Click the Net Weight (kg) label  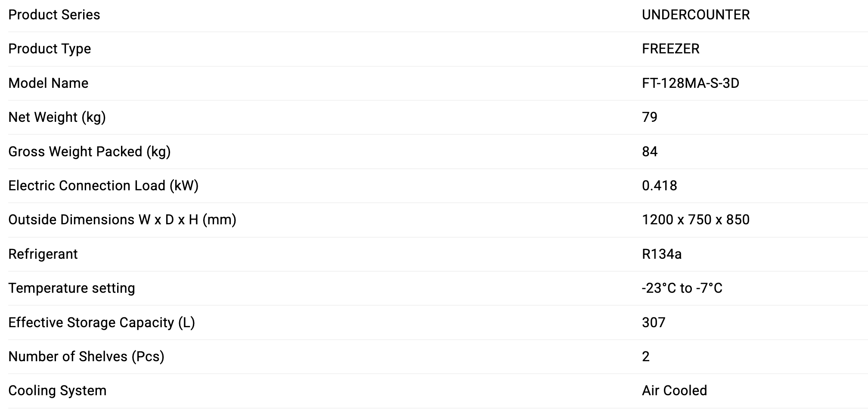(57, 117)
